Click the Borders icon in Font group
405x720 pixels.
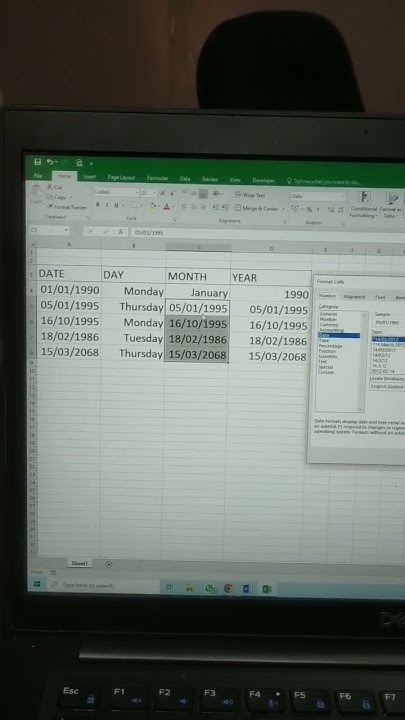coord(134,206)
